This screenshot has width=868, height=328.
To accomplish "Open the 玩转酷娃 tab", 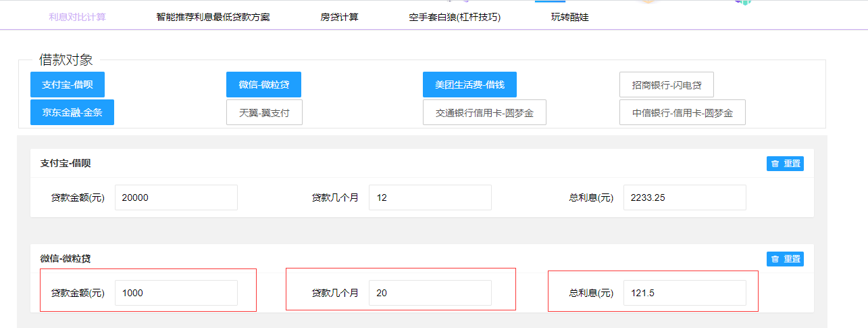I will click(569, 17).
